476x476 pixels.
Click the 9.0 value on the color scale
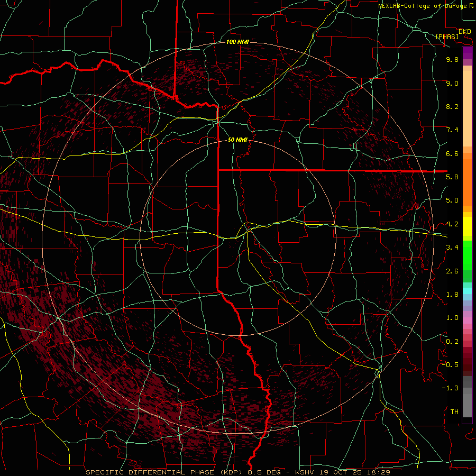point(452,83)
